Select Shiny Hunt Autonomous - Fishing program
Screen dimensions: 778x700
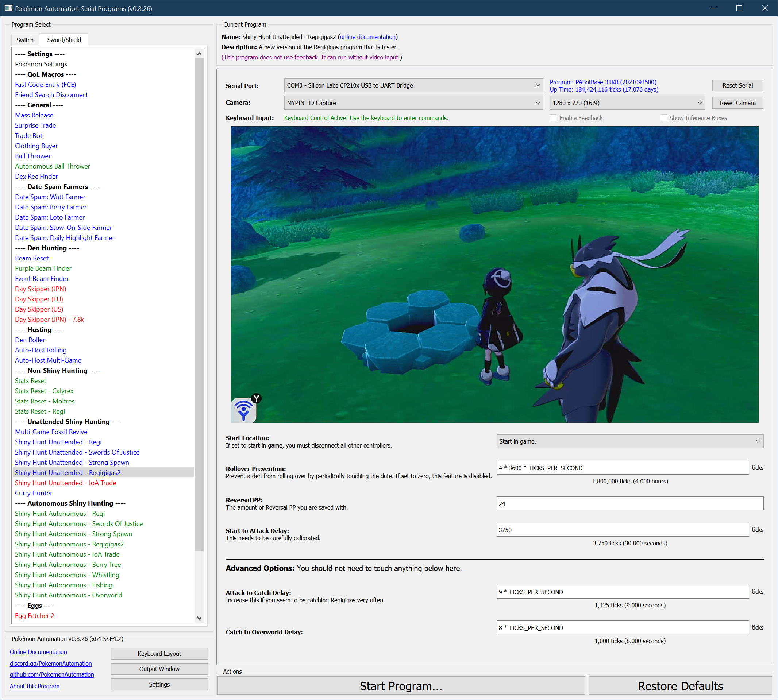tap(63, 585)
